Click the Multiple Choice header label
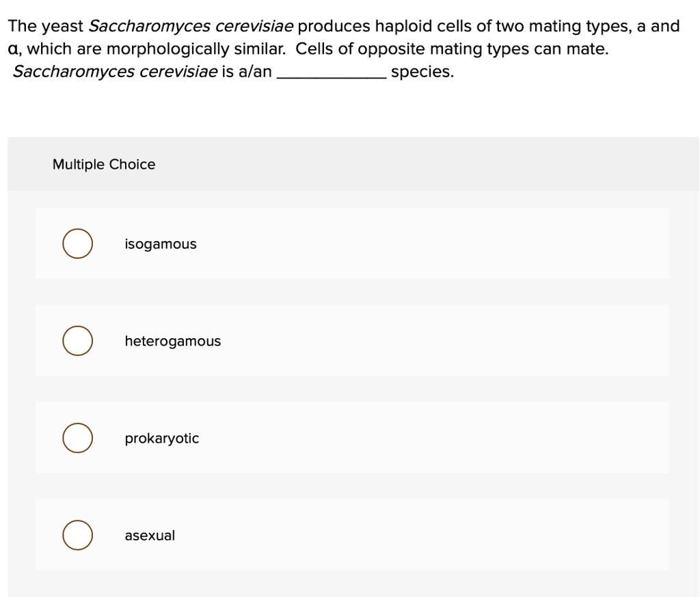The height and width of the screenshot is (597, 700). point(104,164)
